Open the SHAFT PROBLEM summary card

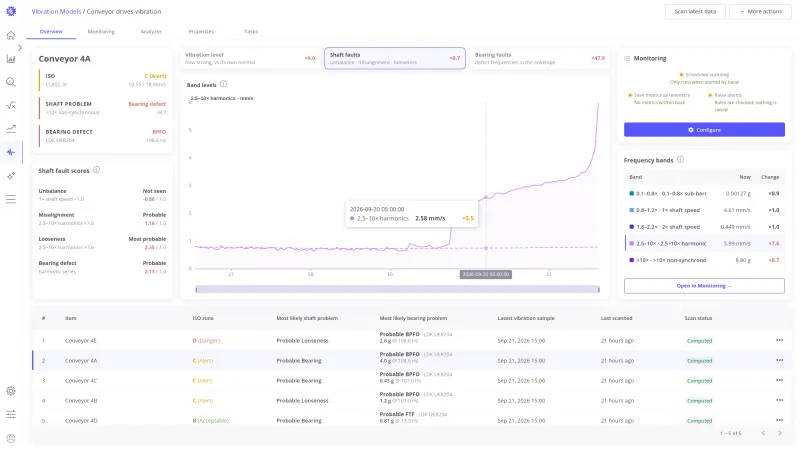click(103, 108)
